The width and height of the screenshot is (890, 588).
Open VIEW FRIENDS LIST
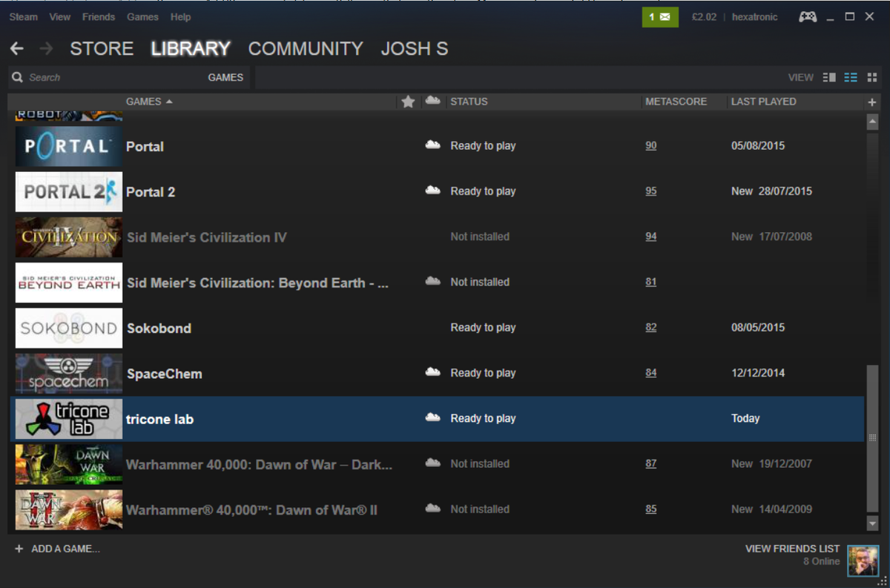coord(792,549)
